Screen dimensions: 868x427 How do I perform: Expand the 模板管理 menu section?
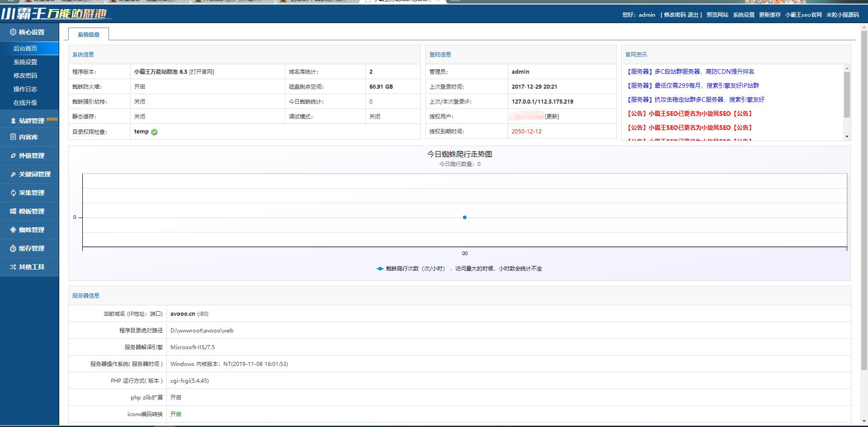(x=29, y=211)
